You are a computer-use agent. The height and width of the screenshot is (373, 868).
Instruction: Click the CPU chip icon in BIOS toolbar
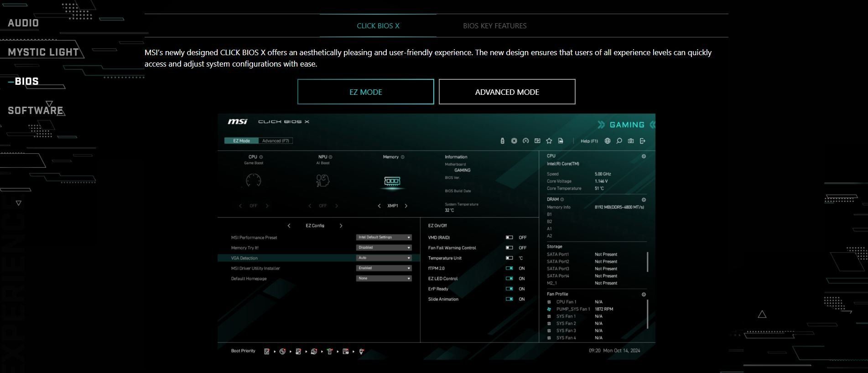click(514, 141)
